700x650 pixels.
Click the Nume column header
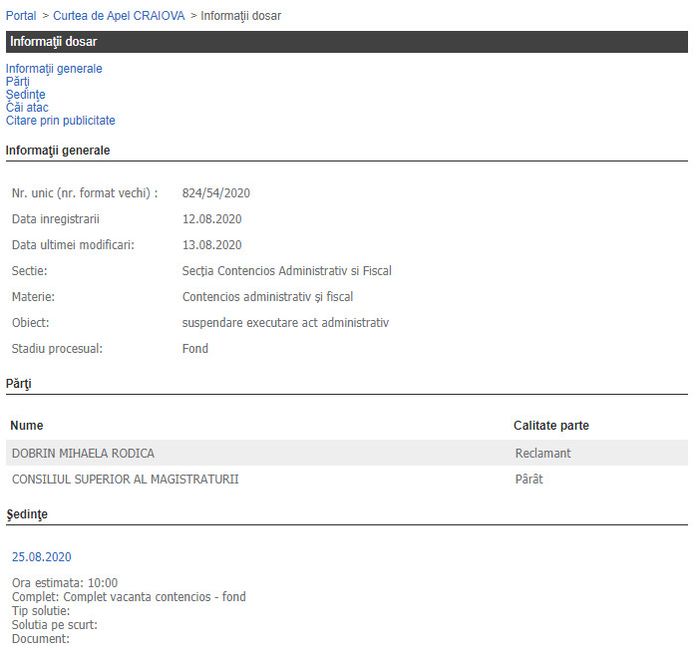[x=27, y=425]
